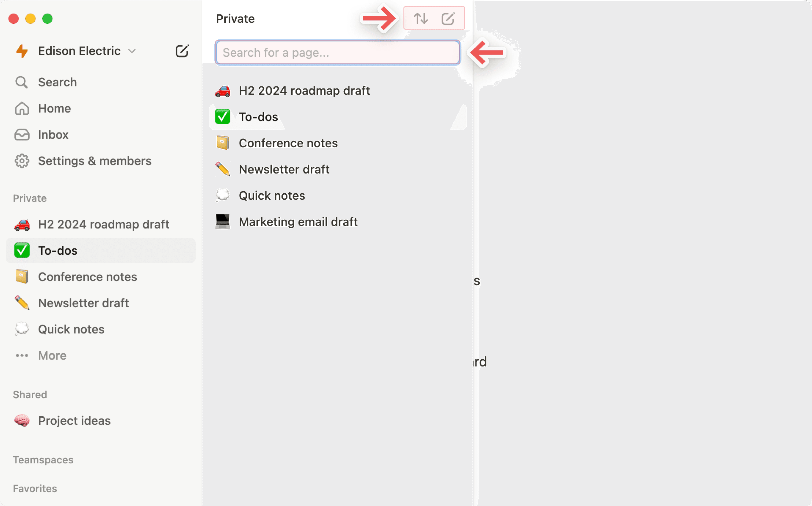Image resolution: width=812 pixels, height=506 pixels.
Task: Expand the Edison Electric workspace dropdown
Action: [132, 51]
